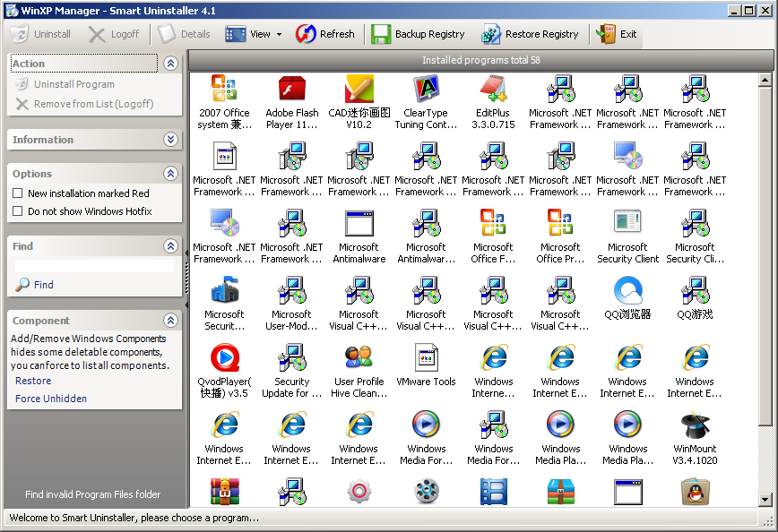Select the VMware Tools entry icon
Image resolution: width=778 pixels, height=532 pixels.
(x=426, y=358)
